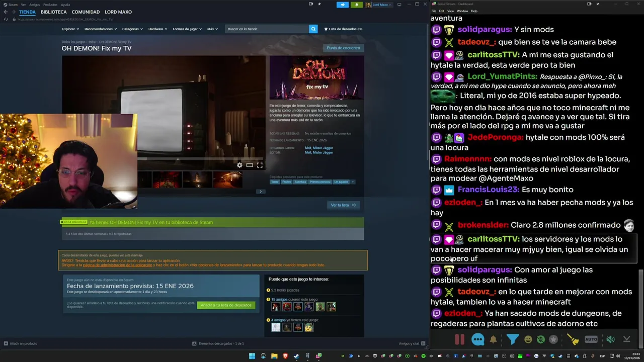Open the blue chat bubble icon
The width and height of the screenshot is (644, 362).
tap(477, 339)
